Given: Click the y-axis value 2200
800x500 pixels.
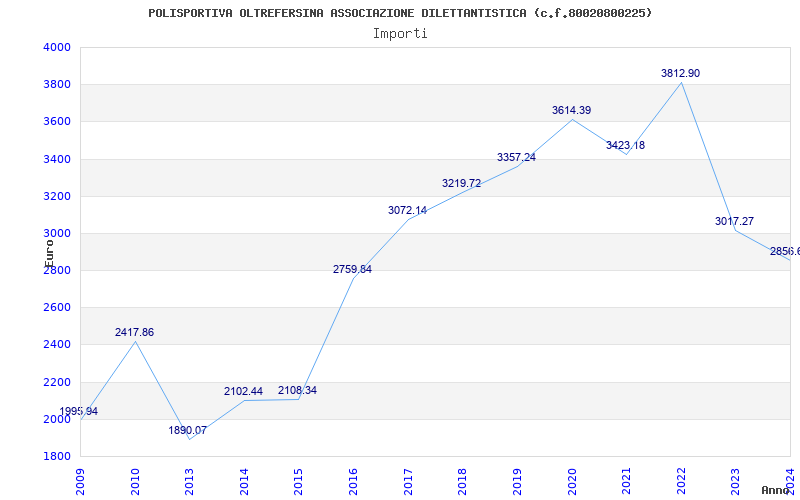Looking at the screenshot, I should click(x=57, y=382).
